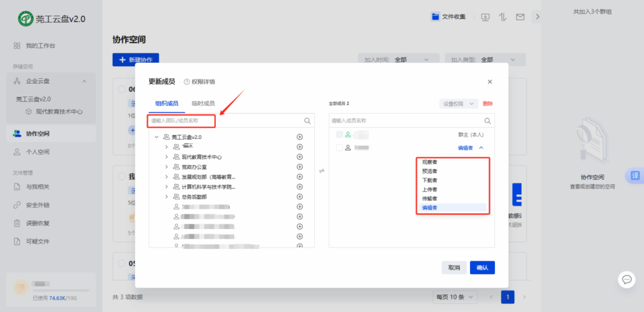The image size is (644, 312).
Task: Click the 取消 button
Action: click(454, 268)
